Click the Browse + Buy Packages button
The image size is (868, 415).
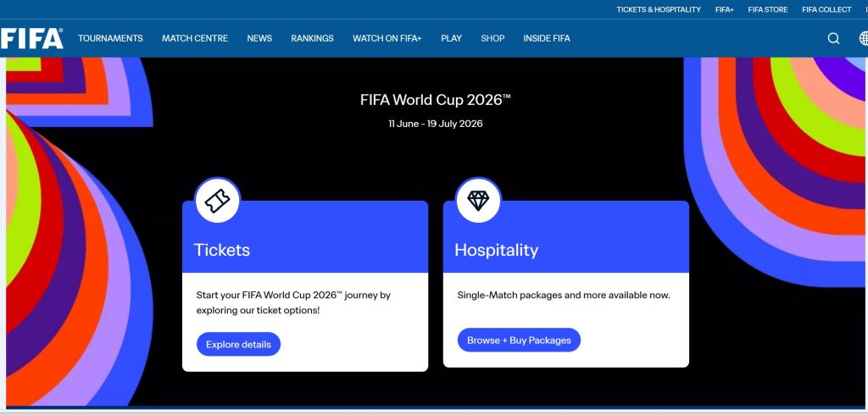(x=519, y=340)
